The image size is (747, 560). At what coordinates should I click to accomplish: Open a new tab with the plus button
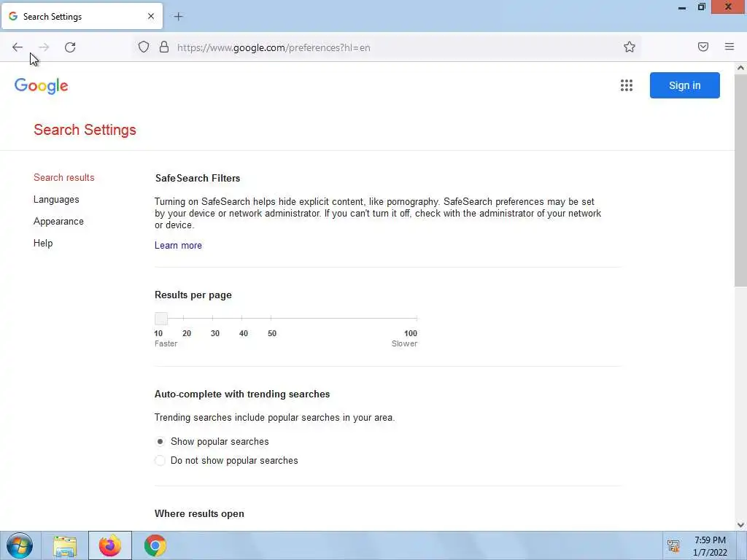pos(178,17)
